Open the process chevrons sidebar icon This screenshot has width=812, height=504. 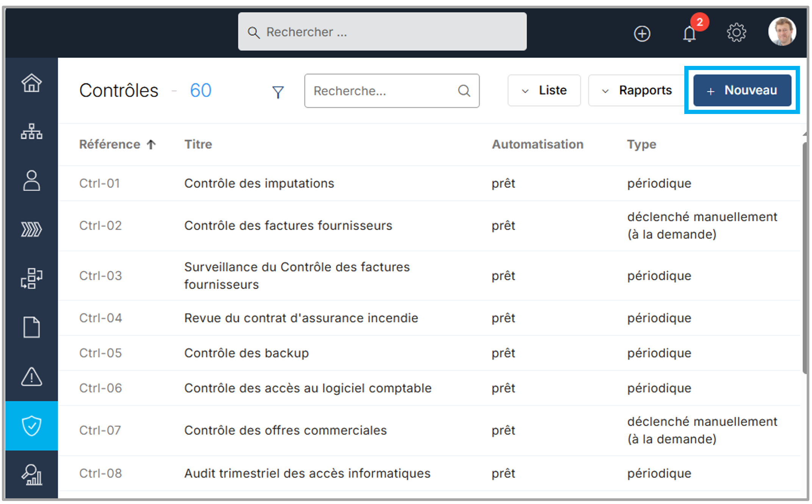31,229
